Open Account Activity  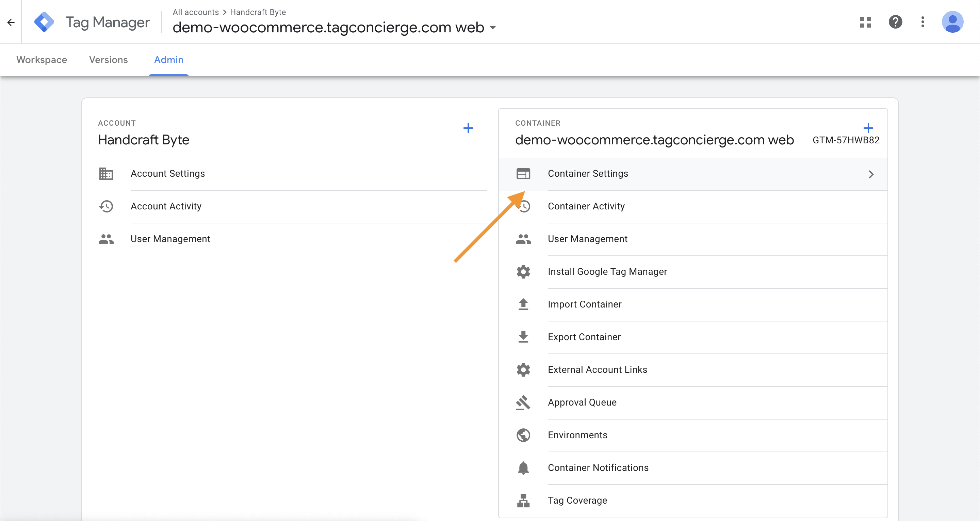click(x=292, y=206)
